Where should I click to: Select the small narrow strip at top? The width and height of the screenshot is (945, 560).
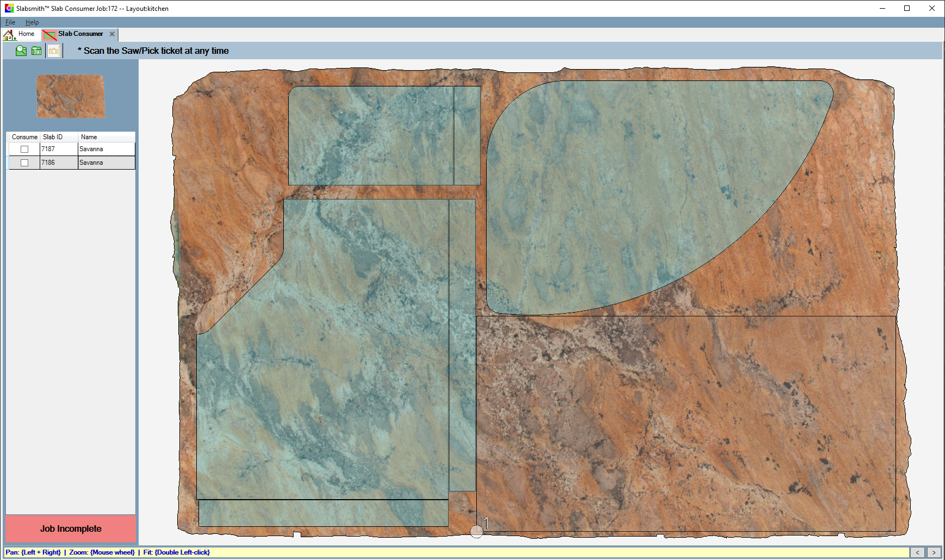click(467, 136)
